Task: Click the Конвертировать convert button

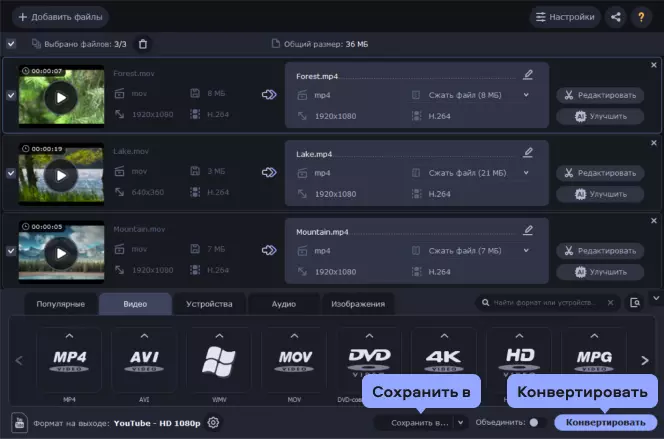Action: 606,422
